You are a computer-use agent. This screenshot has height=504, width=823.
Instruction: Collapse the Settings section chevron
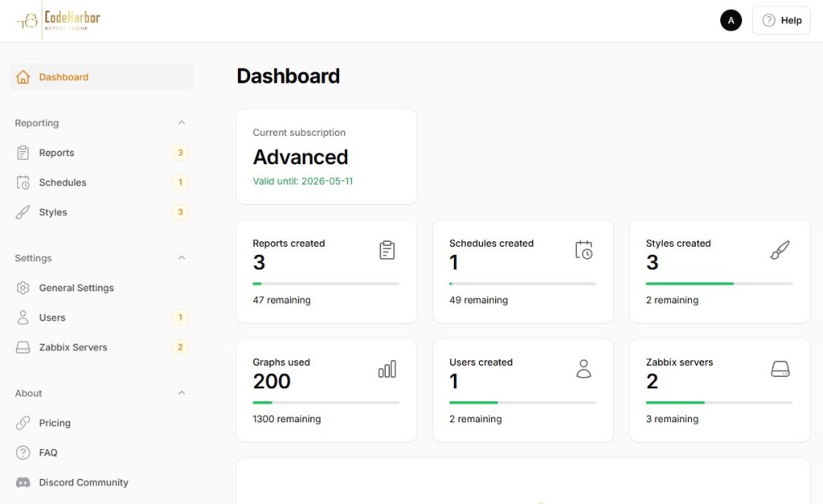click(x=182, y=258)
